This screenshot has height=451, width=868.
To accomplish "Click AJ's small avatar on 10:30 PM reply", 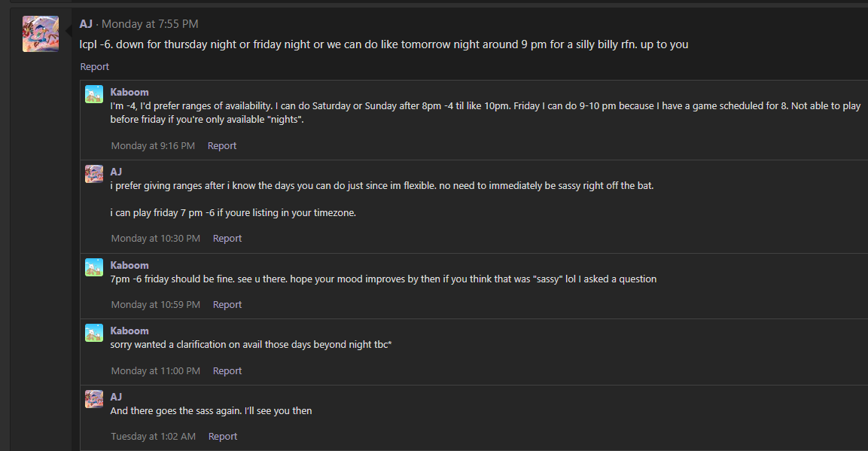I will 94,174.
